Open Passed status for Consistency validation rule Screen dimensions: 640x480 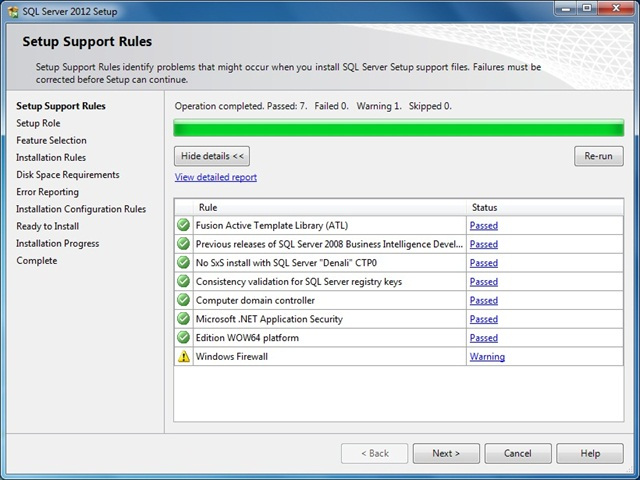(x=484, y=282)
